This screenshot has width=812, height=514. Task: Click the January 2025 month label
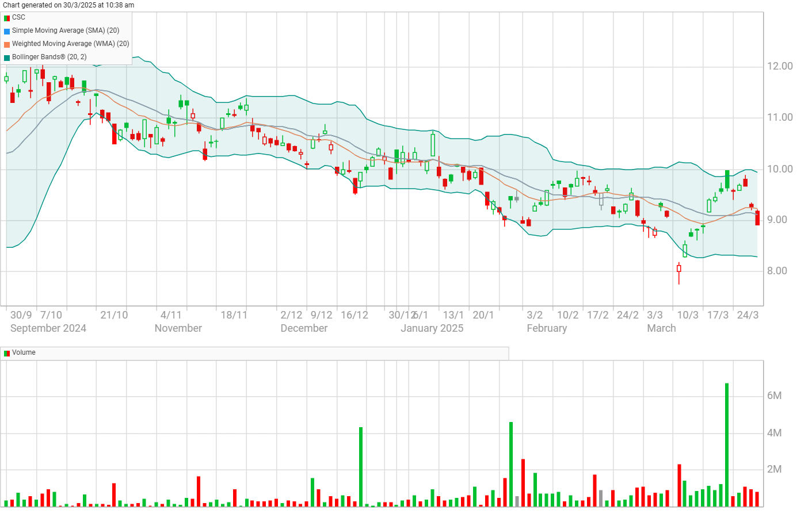pos(432,328)
